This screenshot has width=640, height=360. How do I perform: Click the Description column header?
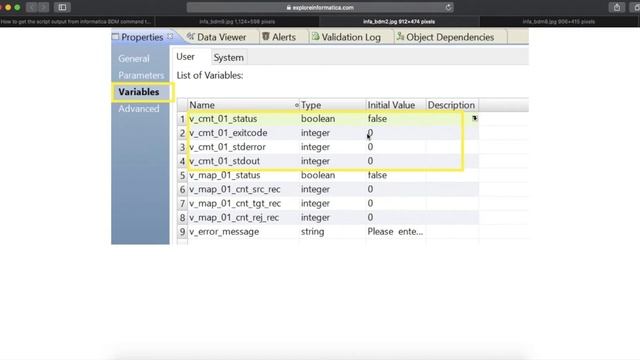(451, 105)
